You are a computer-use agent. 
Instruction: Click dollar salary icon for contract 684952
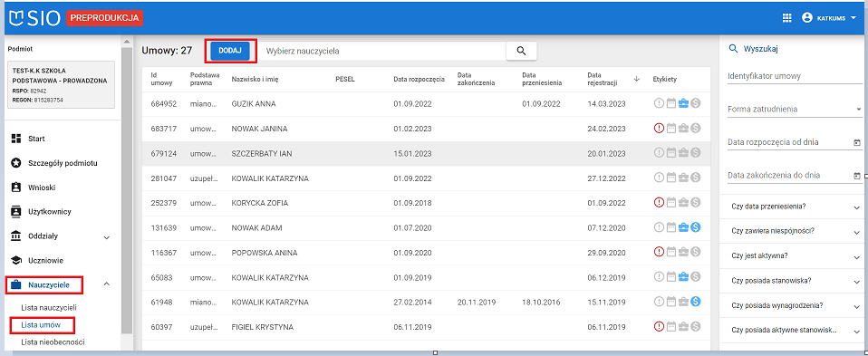coord(696,103)
